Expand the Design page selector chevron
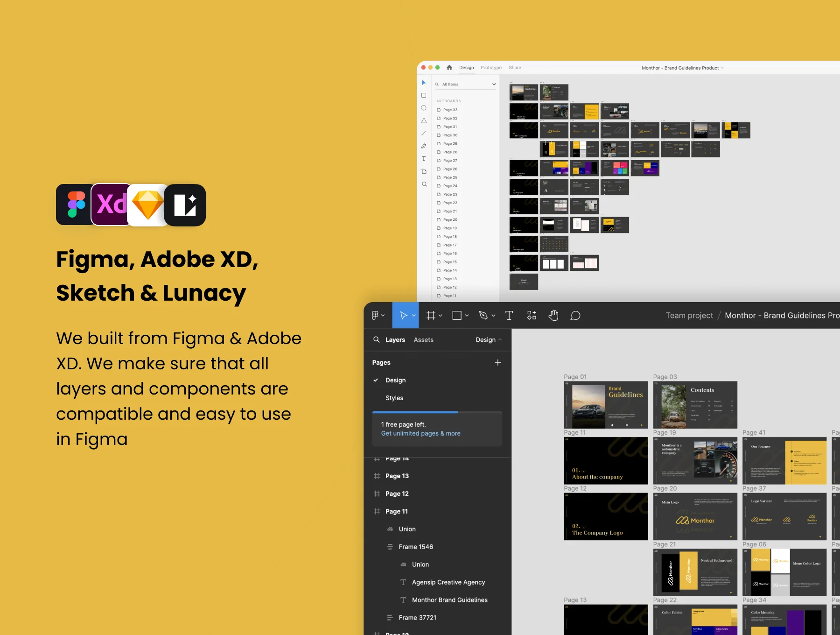This screenshot has height=635, width=840. [x=500, y=340]
